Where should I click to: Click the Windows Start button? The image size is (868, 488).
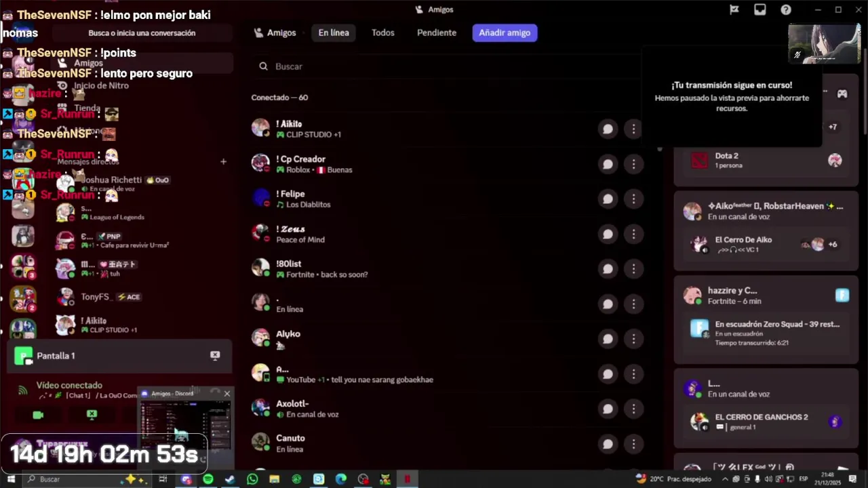click(11, 479)
